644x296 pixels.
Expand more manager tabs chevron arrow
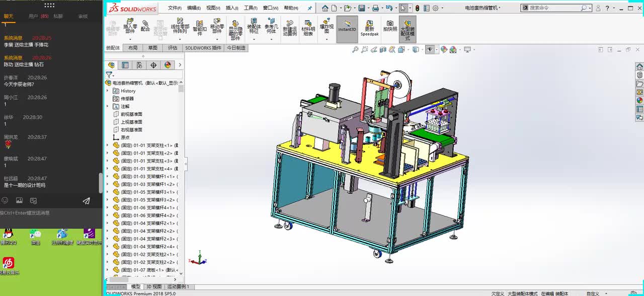[180, 65]
